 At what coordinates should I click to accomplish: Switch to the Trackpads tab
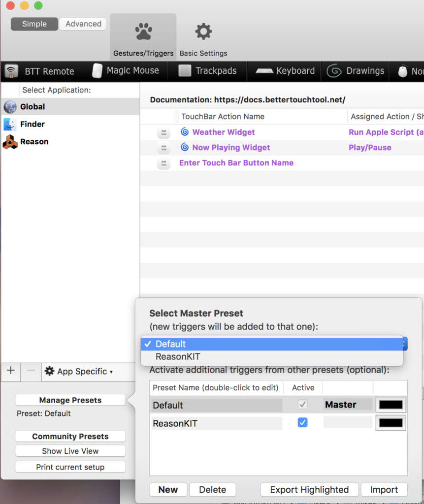click(x=207, y=71)
